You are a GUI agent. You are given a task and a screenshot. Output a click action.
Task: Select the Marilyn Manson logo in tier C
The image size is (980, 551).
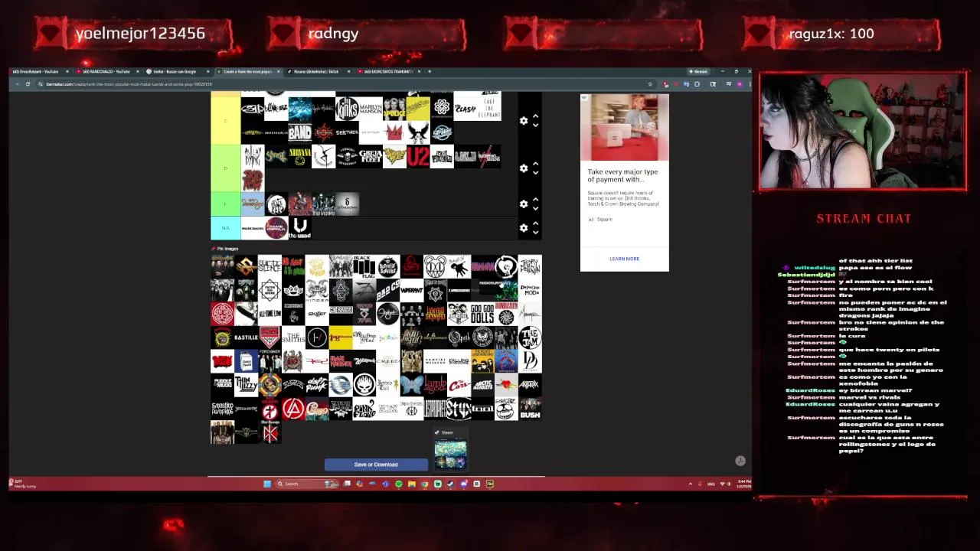(x=371, y=109)
